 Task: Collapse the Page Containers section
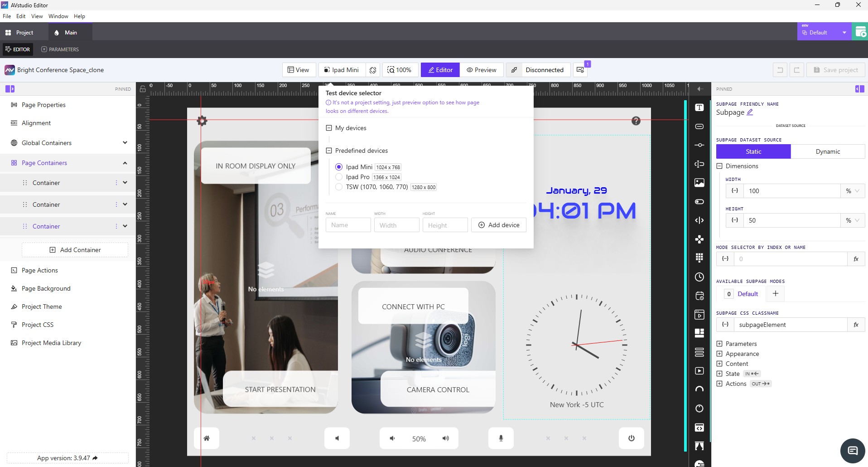pos(125,163)
